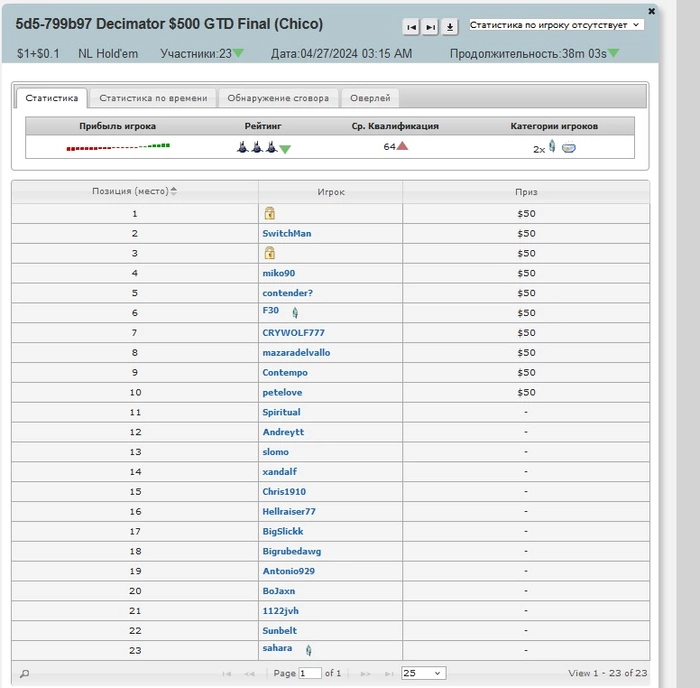
Task: Open Spiritual player link
Action: 281,413
